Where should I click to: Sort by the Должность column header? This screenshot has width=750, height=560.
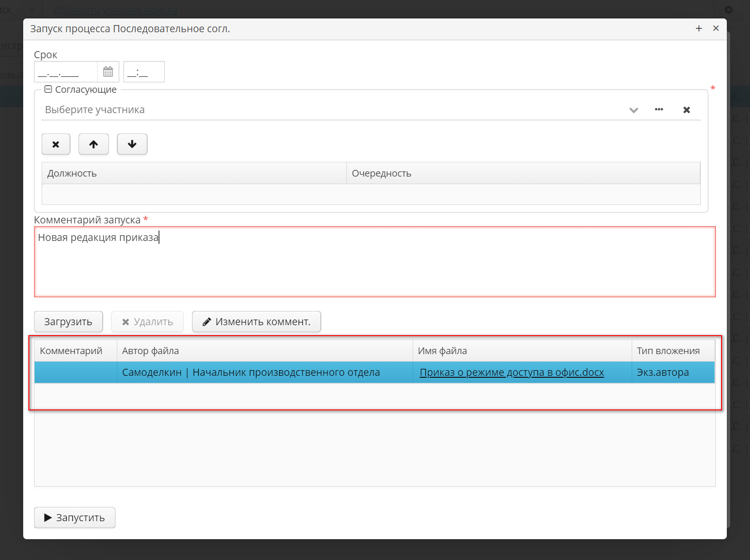point(194,173)
